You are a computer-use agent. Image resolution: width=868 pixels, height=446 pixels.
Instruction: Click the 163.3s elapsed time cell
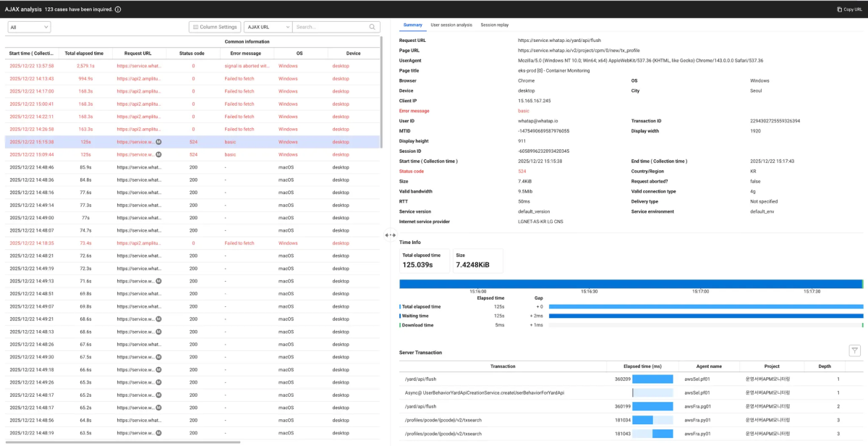(x=85, y=129)
